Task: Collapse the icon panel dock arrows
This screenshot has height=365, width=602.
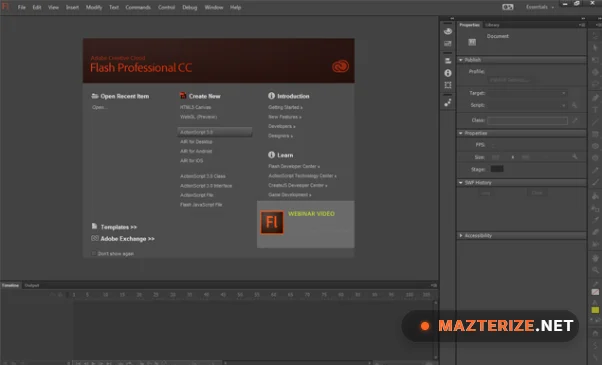Action: click(x=452, y=18)
